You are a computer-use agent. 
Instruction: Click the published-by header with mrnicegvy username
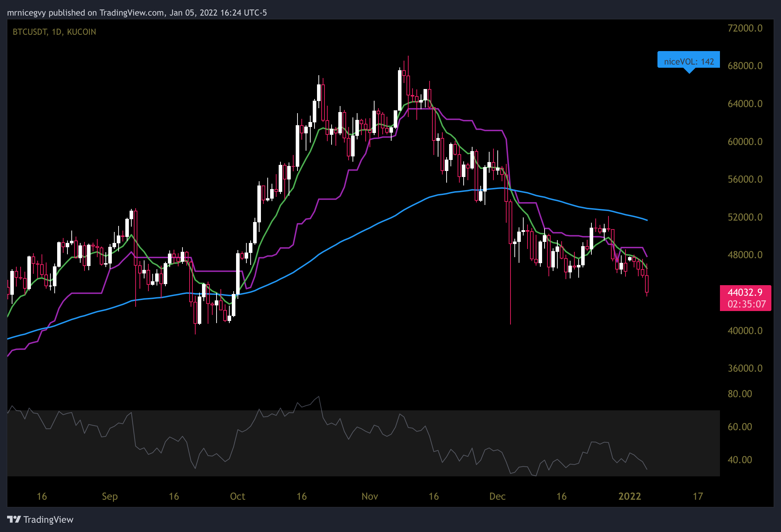point(137,13)
